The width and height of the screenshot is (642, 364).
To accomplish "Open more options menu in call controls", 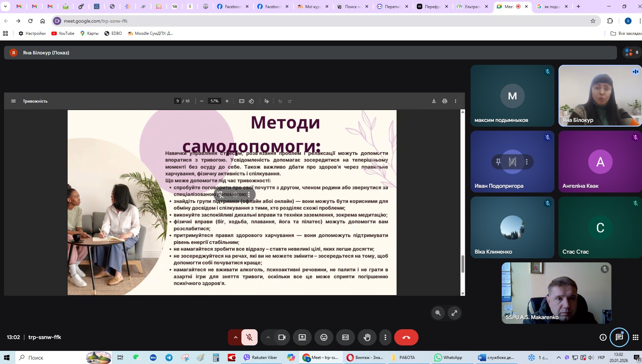I will point(385,337).
